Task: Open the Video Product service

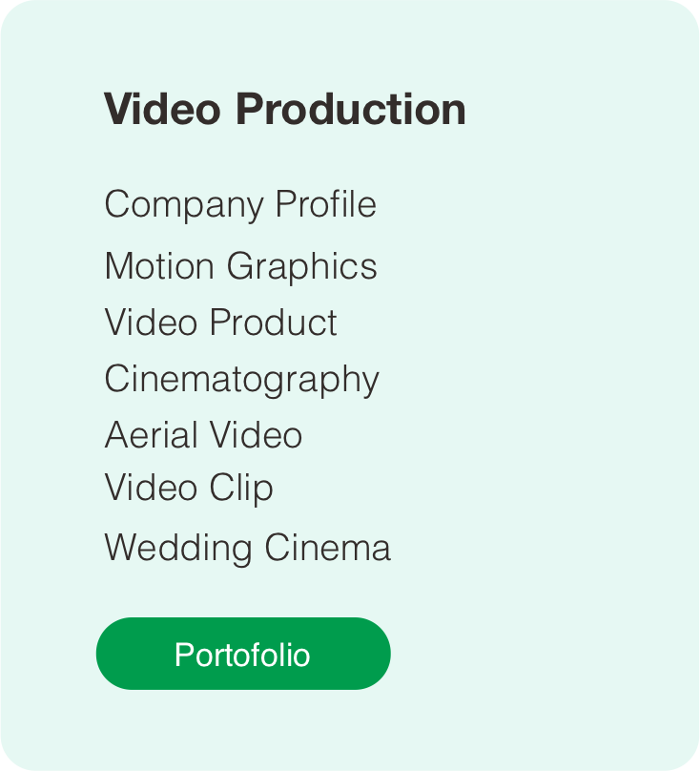Action: (220, 323)
